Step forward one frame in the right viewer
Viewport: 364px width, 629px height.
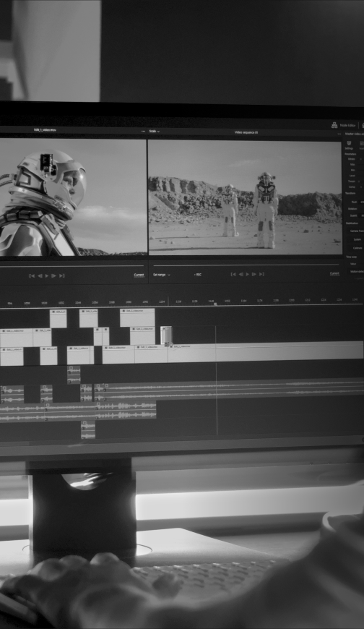(x=253, y=275)
